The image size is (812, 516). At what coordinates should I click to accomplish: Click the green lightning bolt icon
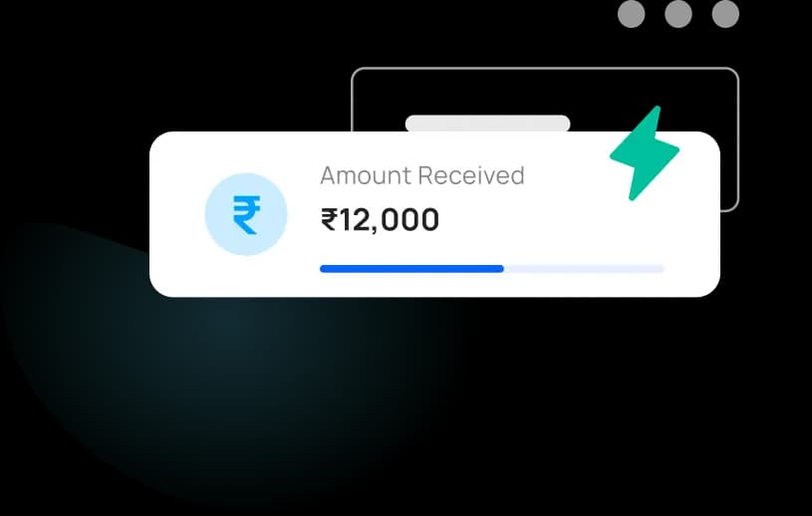coord(645,153)
